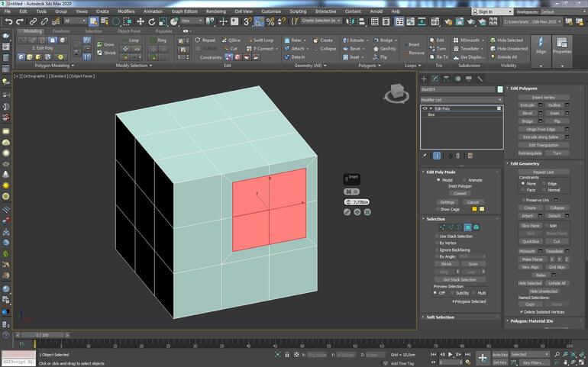Image resolution: width=588 pixels, height=367 pixels.
Task: Enable the Preserve UVs checkbox
Action: [523, 200]
